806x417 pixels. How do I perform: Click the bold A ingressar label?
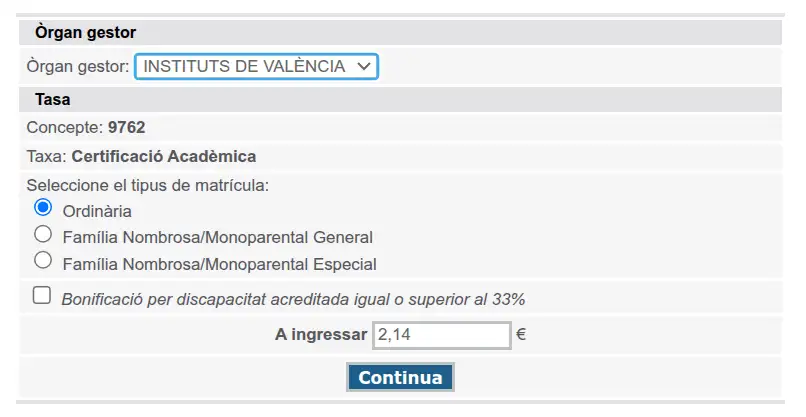coord(320,335)
